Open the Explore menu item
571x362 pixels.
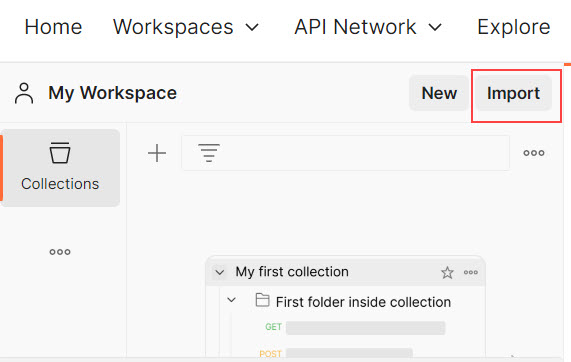point(513,27)
